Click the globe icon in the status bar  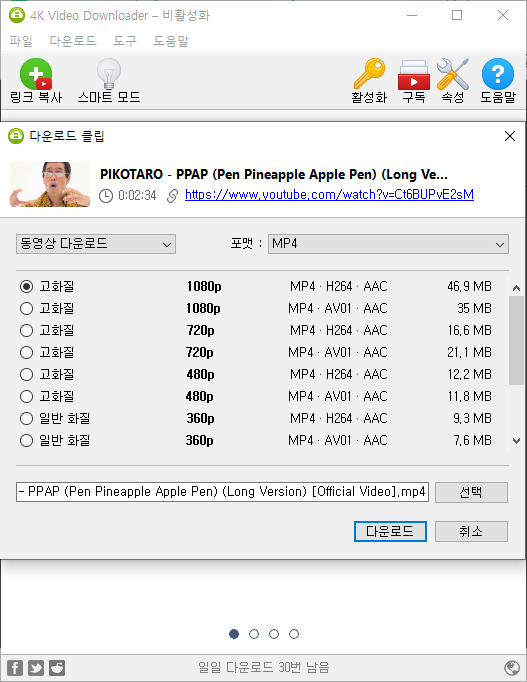pos(512,667)
